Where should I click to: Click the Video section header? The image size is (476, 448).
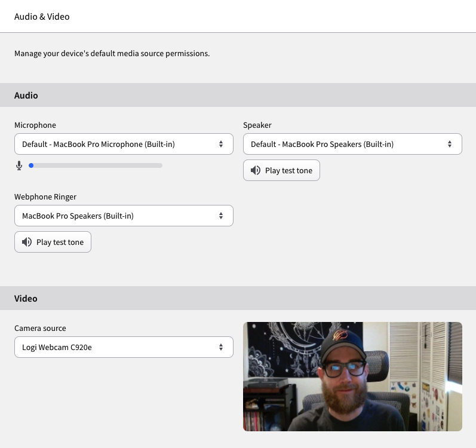point(238,298)
